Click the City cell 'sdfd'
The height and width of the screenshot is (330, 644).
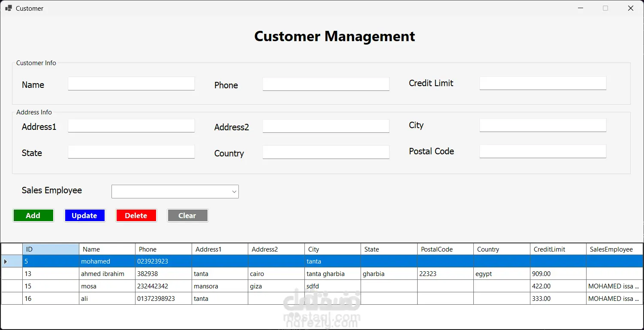pyautogui.click(x=333, y=286)
